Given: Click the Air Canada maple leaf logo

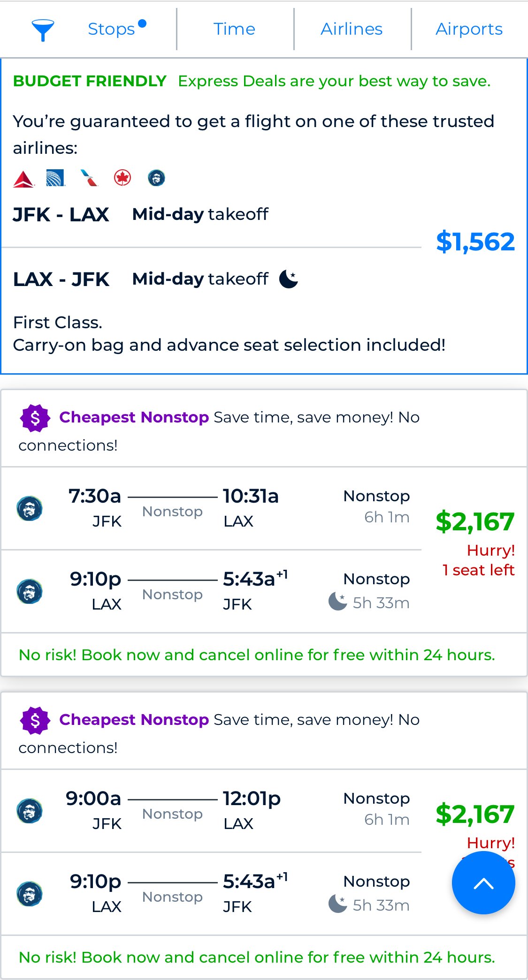Looking at the screenshot, I should 122,178.
